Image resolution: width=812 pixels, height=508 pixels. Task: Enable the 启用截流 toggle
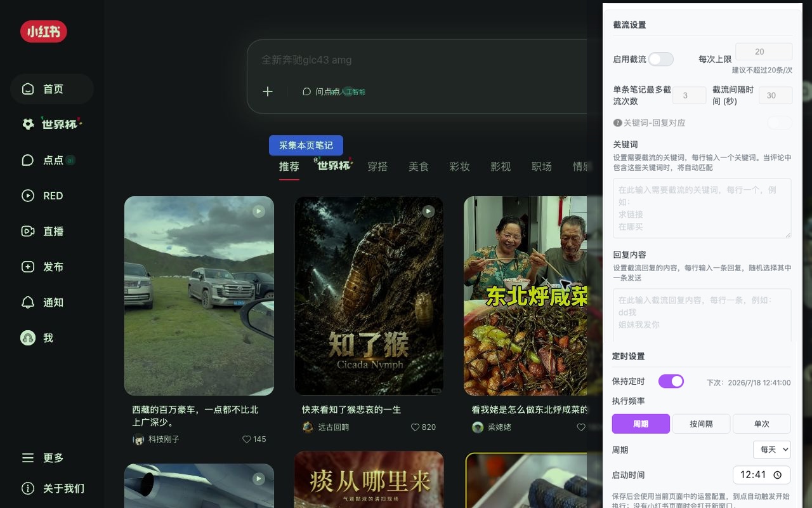coord(660,59)
